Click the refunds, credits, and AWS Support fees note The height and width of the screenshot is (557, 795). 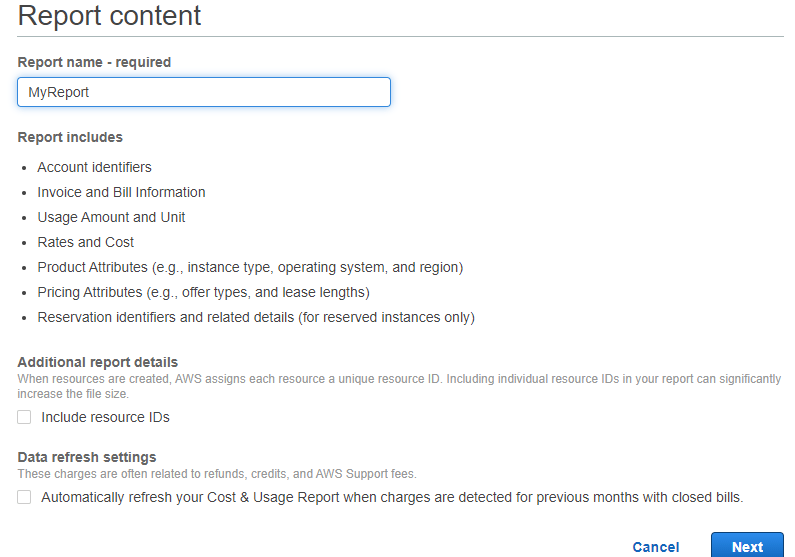click(x=217, y=474)
